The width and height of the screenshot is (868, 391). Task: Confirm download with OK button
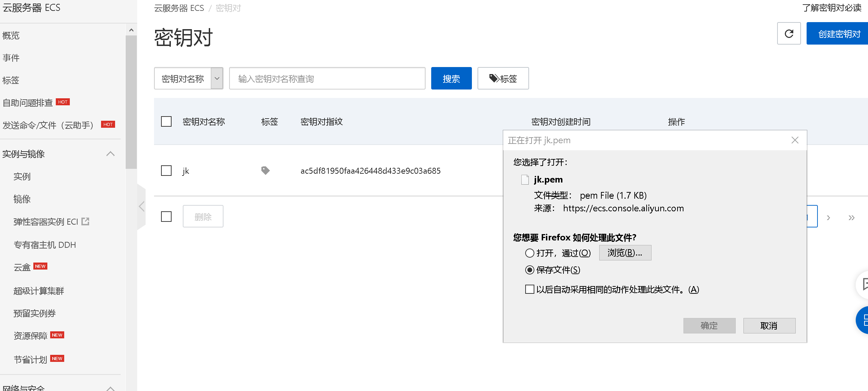(x=709, y=326)
